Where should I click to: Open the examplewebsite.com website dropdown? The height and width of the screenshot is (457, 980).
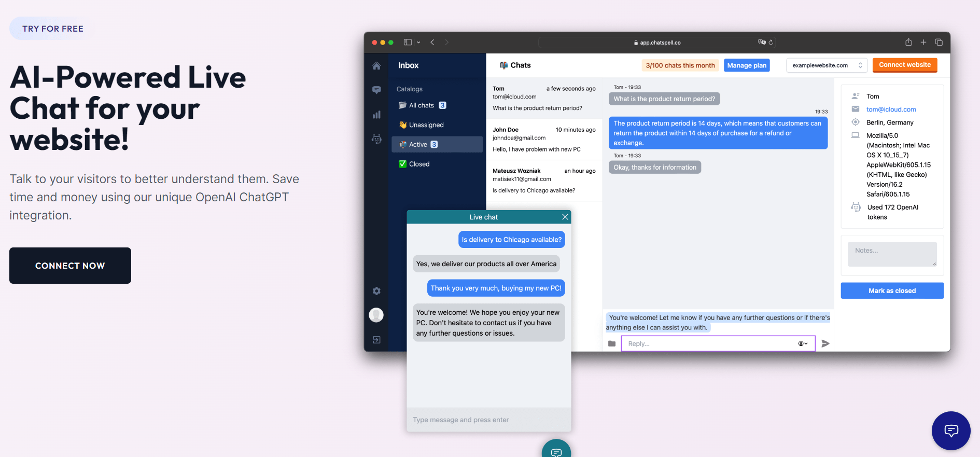827,65
